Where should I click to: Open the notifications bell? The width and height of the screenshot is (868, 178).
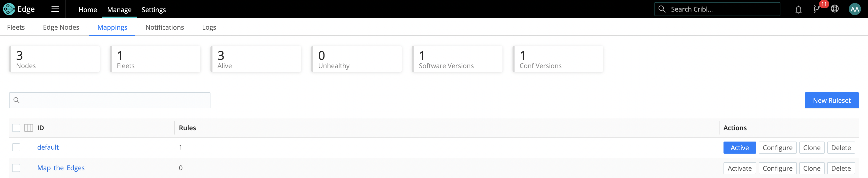coord(798,9)
